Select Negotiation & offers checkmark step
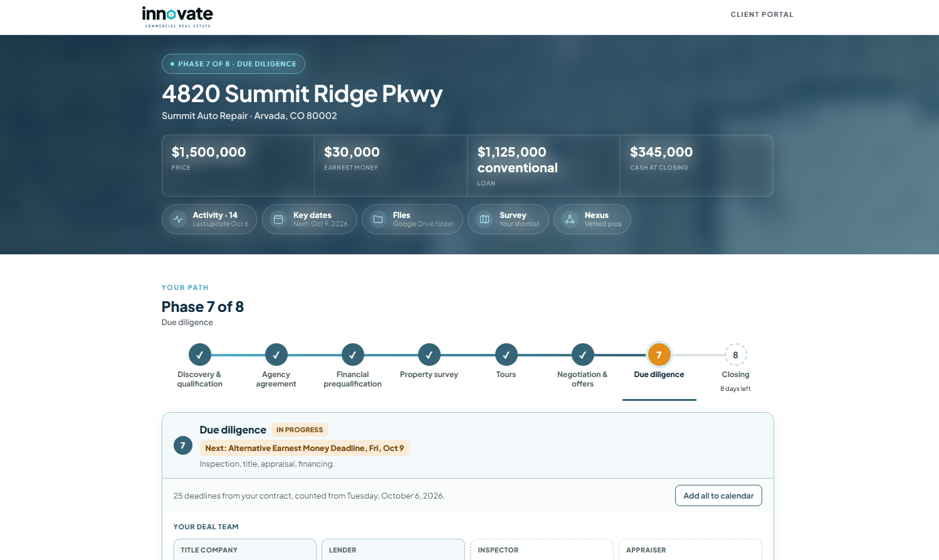939x560 pixels. click(x=583, y=355)
